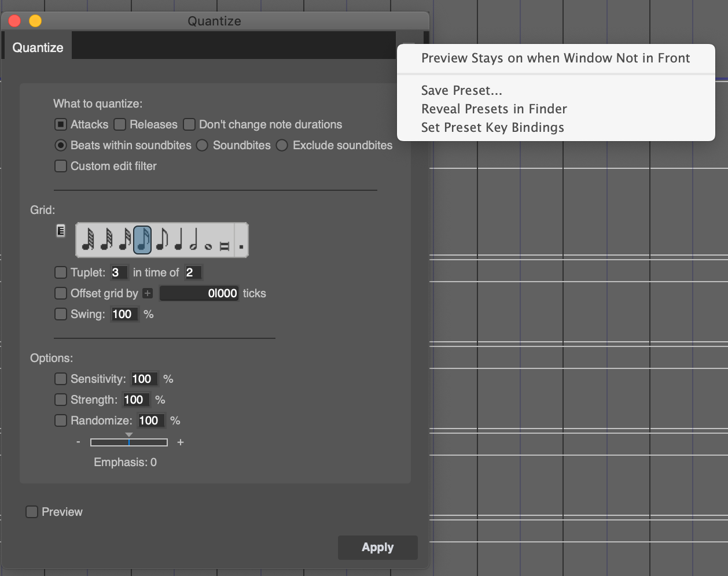Enable the Swing checkbox

point(61,314)
